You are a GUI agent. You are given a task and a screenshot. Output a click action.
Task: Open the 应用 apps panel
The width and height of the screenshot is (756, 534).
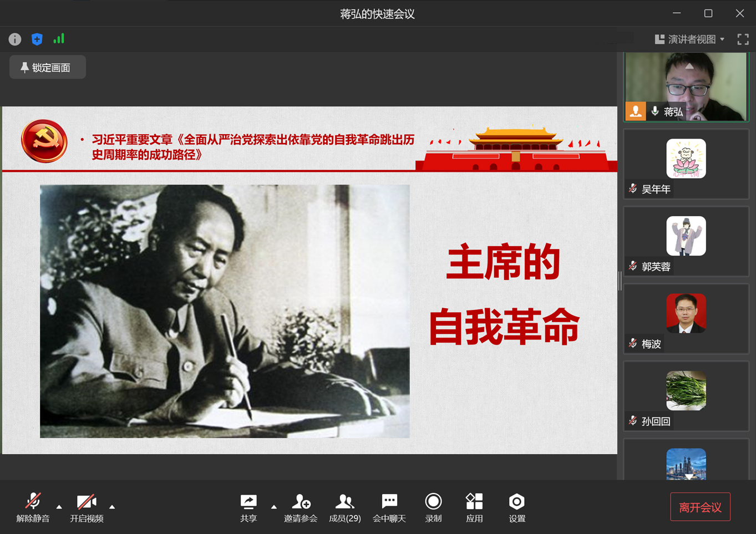pyautogui.click(x=474, y=508)
